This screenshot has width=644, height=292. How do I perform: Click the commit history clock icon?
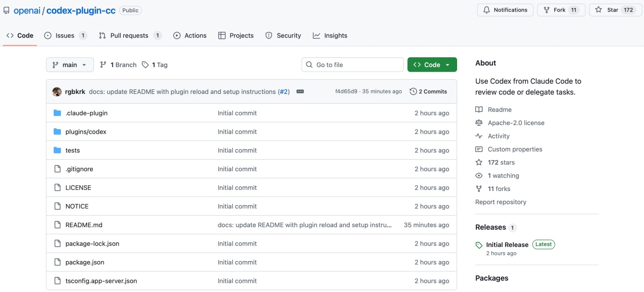[x=413, y=92]
